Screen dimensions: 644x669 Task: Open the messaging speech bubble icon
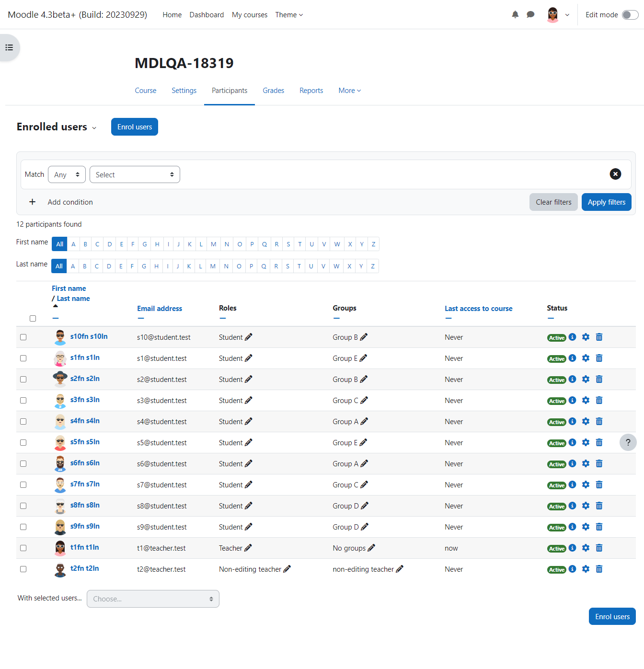530,14
